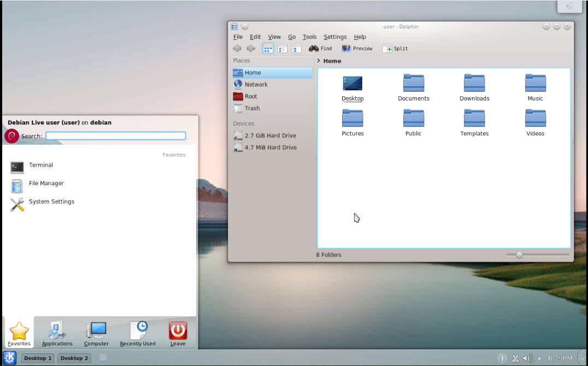Open the Leave tab in launcher
The height and width of the screenshot is (366, 588).
tap(178, 333)
